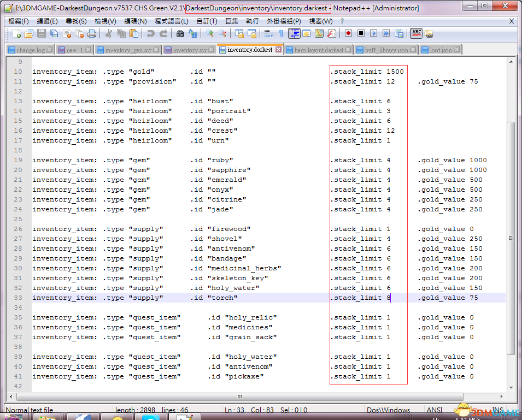Open the 尋找(S) menu
This screenshot has width=522, height=420.
click(x=76, y=21)
